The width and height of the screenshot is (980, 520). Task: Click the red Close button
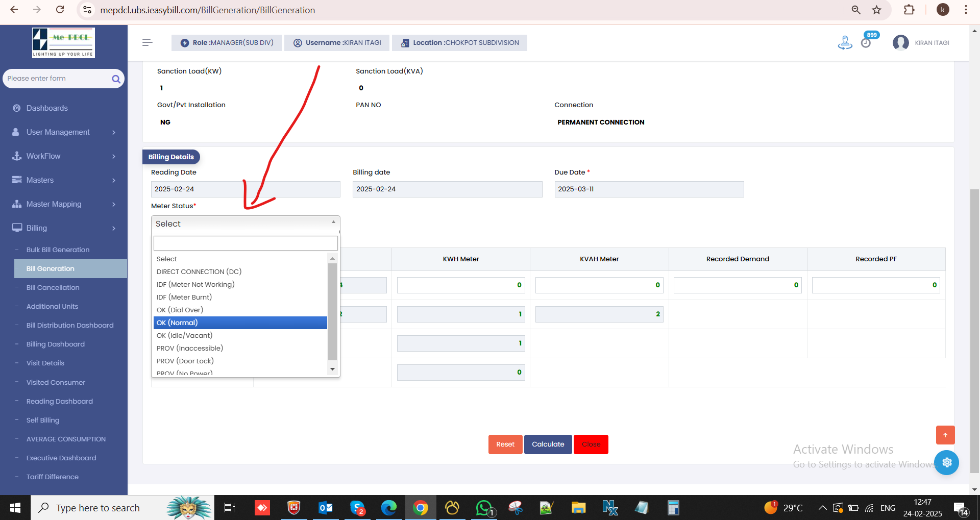pyautogui.click(x=591, y=444)
